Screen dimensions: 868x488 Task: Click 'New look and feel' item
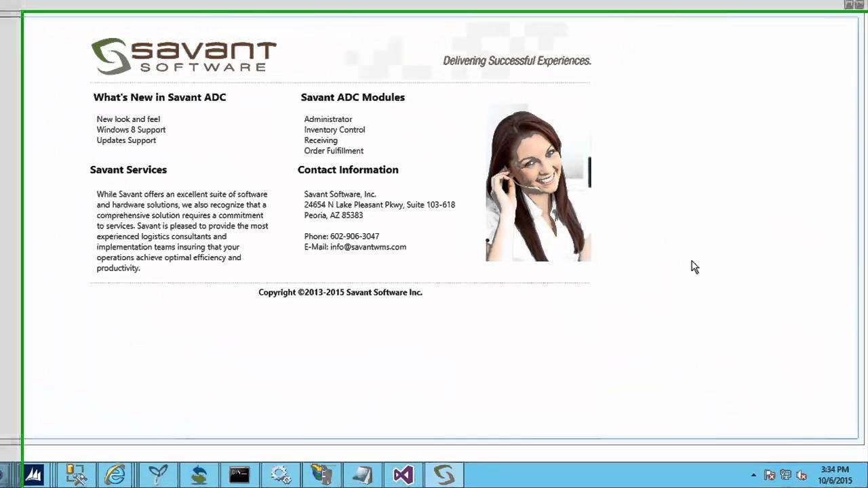(x=128, y=119)
